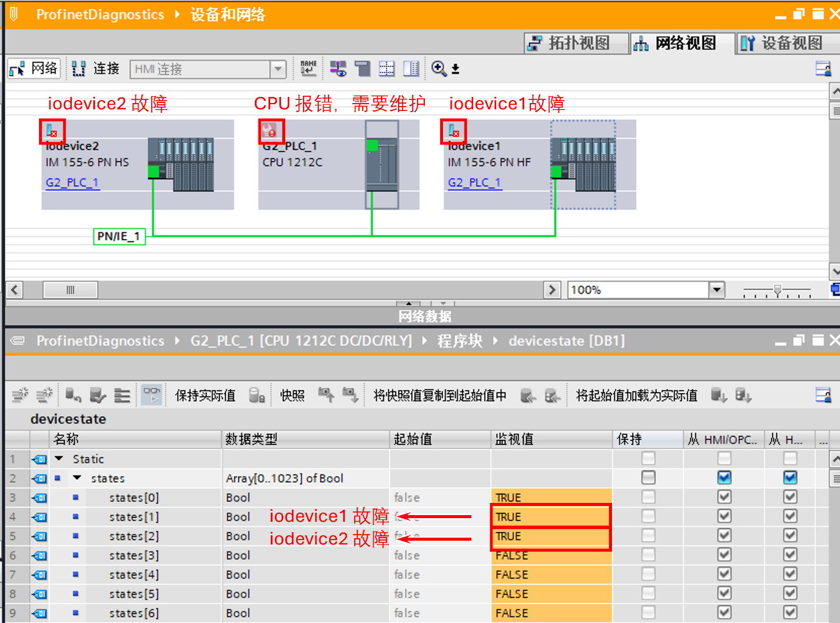
Task: Click the assign device name icon
Action: coord(308,68)
